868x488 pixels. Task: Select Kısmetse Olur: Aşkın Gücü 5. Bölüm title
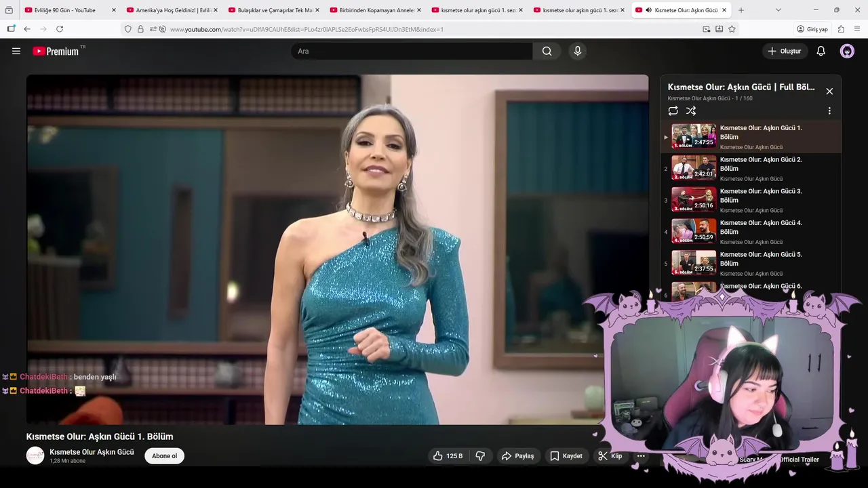[x=761, y=259]
